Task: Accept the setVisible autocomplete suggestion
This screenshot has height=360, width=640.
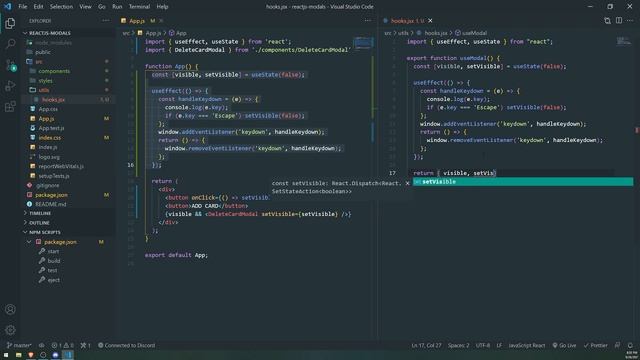Action: tap(523, 182)
